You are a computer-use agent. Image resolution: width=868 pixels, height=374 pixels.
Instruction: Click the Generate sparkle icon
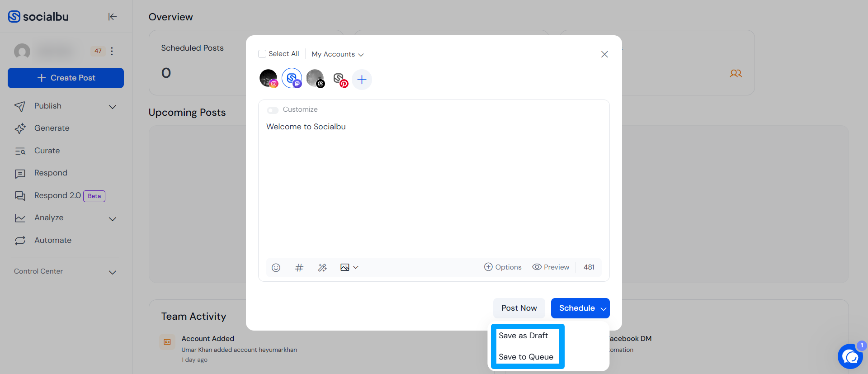pyautogui.click(x=20, y=128)
